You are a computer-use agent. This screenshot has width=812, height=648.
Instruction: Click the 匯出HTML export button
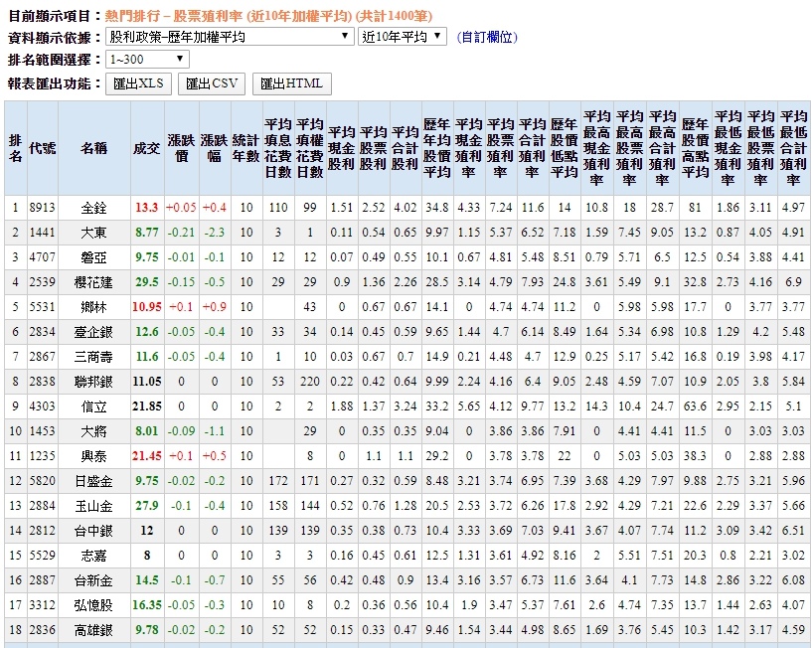(x=291, y=83)
